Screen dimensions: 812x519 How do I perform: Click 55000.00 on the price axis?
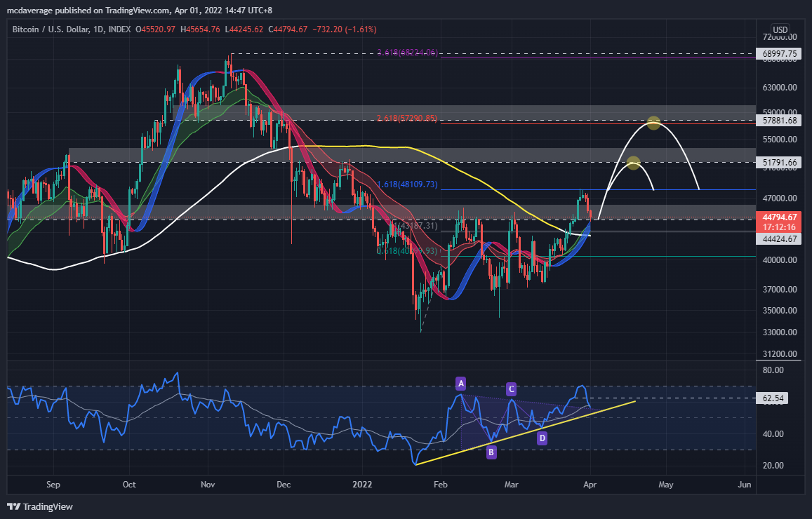click(780, 139)
